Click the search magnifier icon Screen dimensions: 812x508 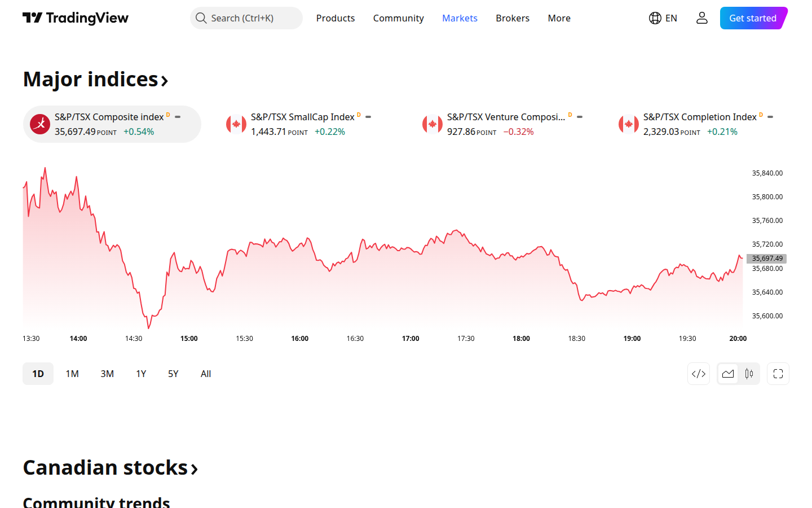(x=201, y=18)
